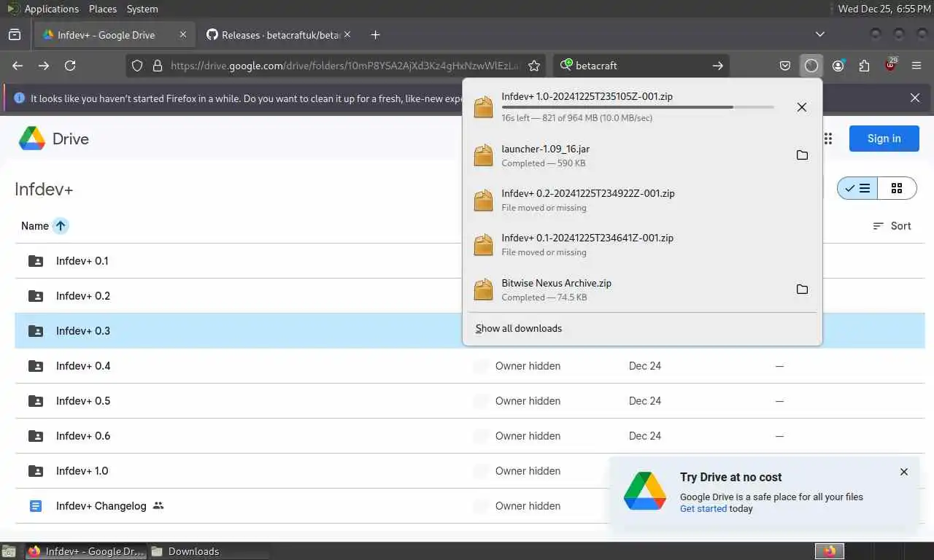
Task: Switch to Releases betacraftuk GitHub tab
Action: click(x=279, y=34)
